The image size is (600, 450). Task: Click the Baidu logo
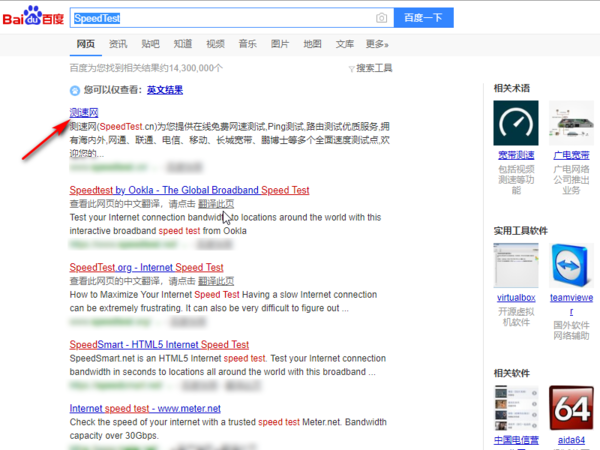click(33, 16)
